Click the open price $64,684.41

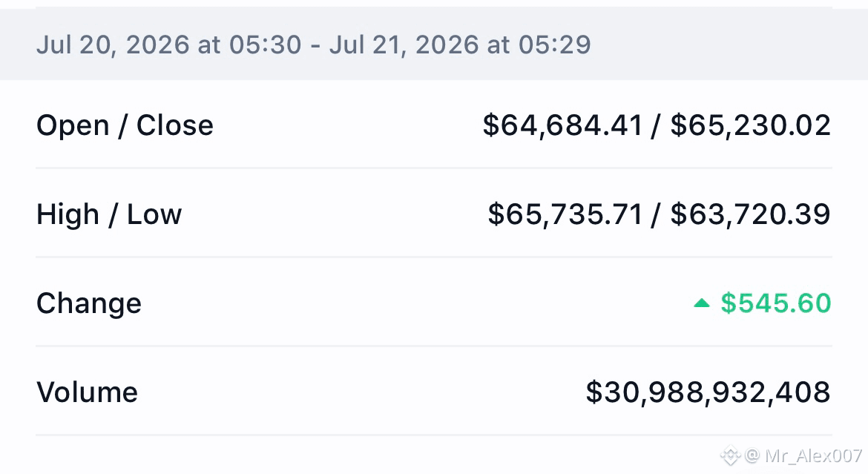pyautogui.click(x=563, y=125)
